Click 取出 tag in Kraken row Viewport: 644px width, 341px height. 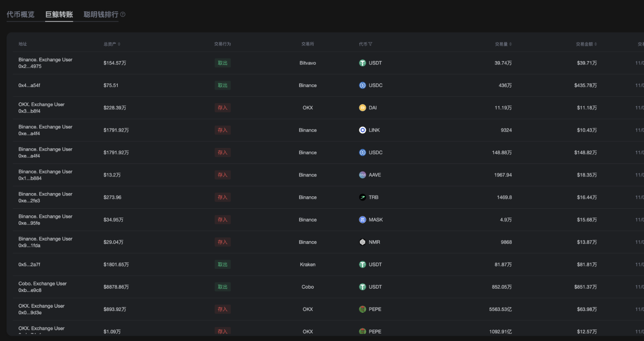tap(222, 265)
